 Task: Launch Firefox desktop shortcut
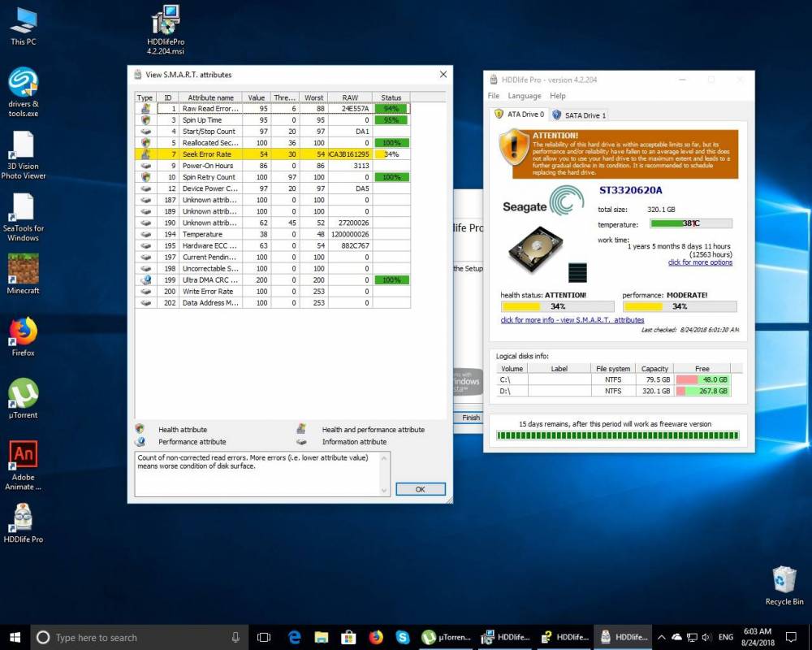coord(24,336)
